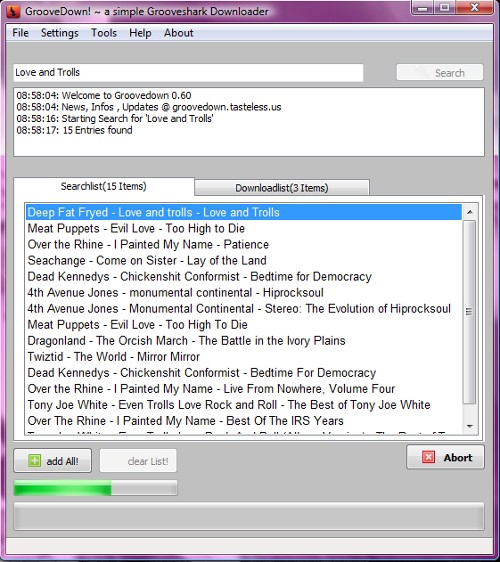The image size is (500, 562).
Task: Select 4th Avenue Jones Stereo: The Evolution entry
Action: pyautogui.click(x=244, y=309)
